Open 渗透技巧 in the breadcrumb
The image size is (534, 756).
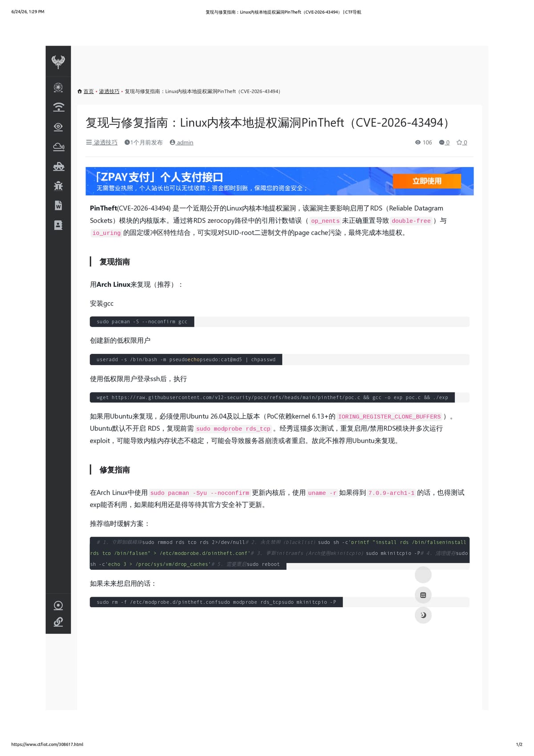click(x=109, y=91)
